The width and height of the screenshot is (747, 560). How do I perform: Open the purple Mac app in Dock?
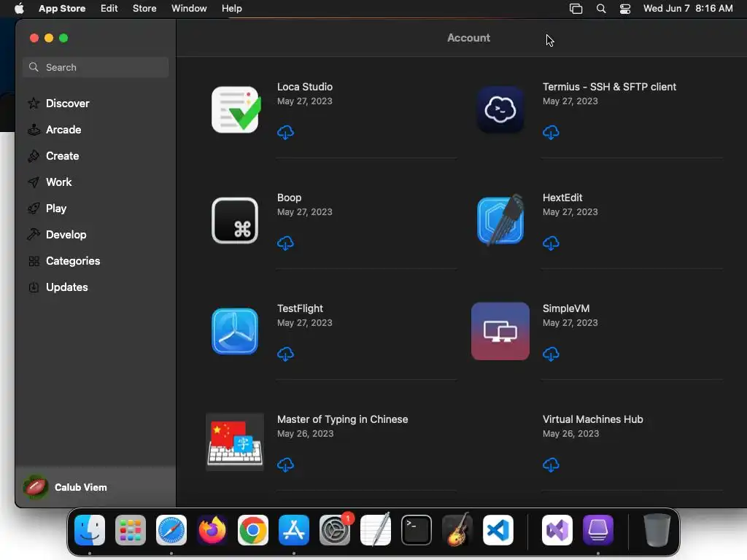click(598, 530)
